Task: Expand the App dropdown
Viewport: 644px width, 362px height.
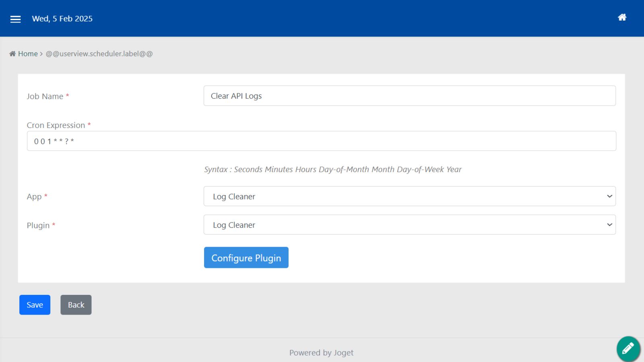Action: click(409, 196)
